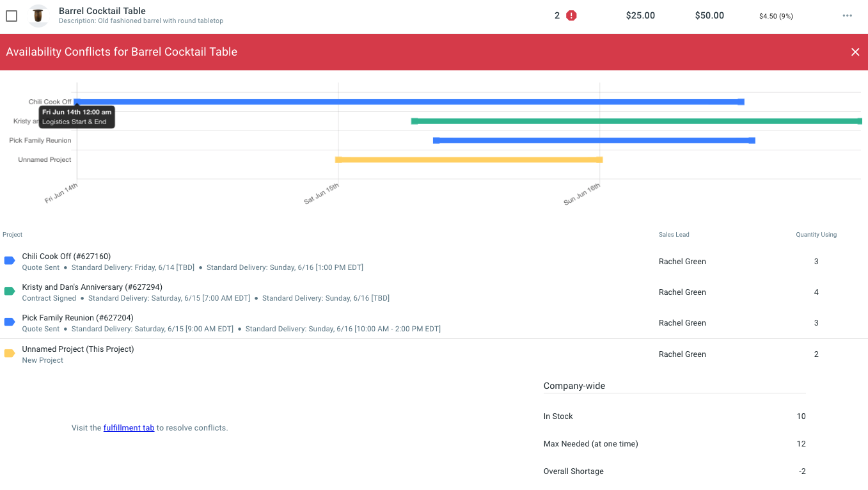The height and width of the screenshot is (490, 868).
Task: Open Kristy and Dan's Anniversary (#627294) project
Action: coord(92,287)
